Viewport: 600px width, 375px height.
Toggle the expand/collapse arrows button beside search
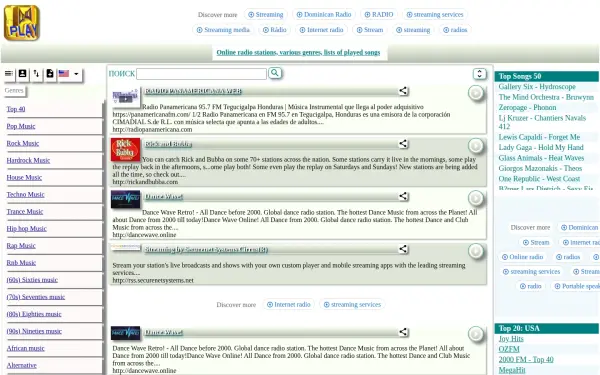[479, 73]
